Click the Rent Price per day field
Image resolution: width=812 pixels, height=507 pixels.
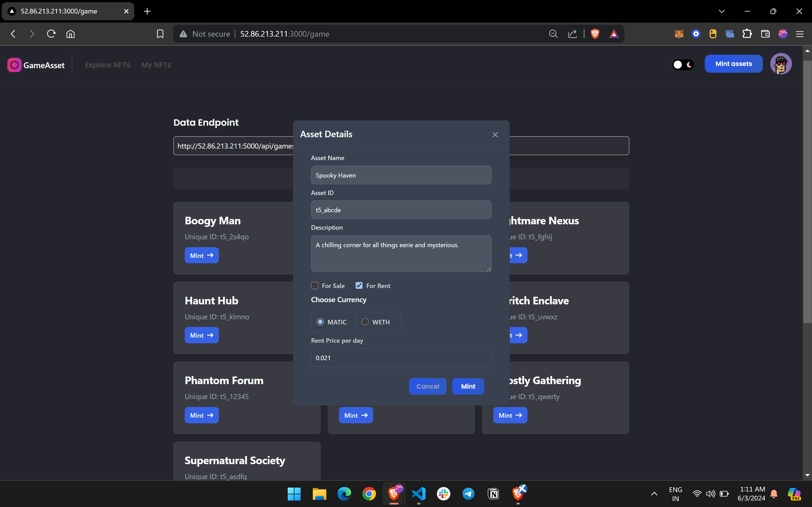pos(401,358)
